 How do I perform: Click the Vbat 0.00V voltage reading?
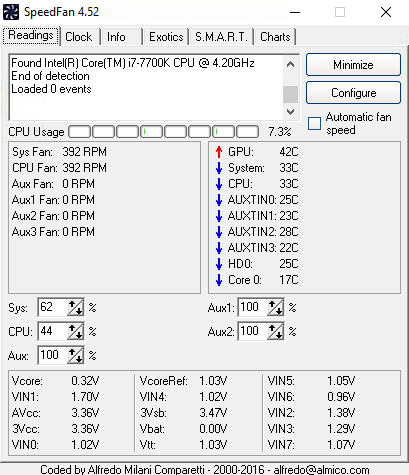[183, 429]
